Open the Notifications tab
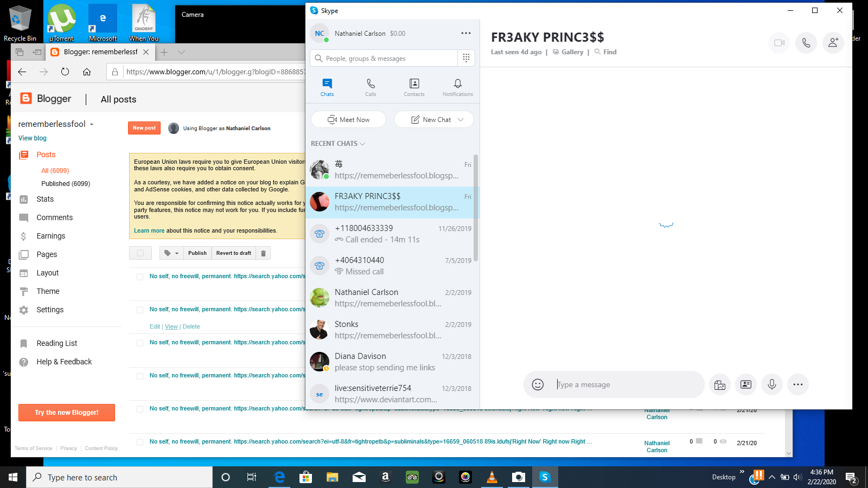868x488 pixels. pos(458,87)
